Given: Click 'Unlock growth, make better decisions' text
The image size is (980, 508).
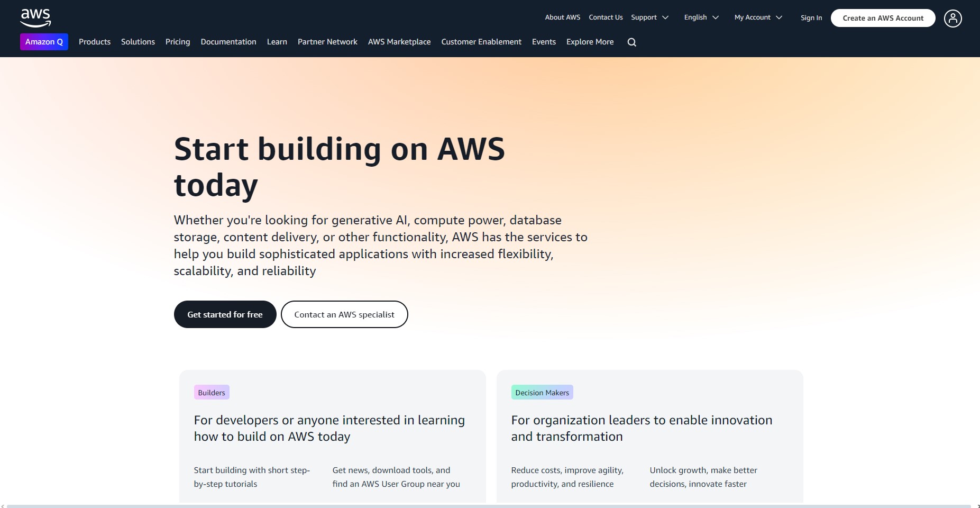Looking at the screenshot, I should click(703, 477).
